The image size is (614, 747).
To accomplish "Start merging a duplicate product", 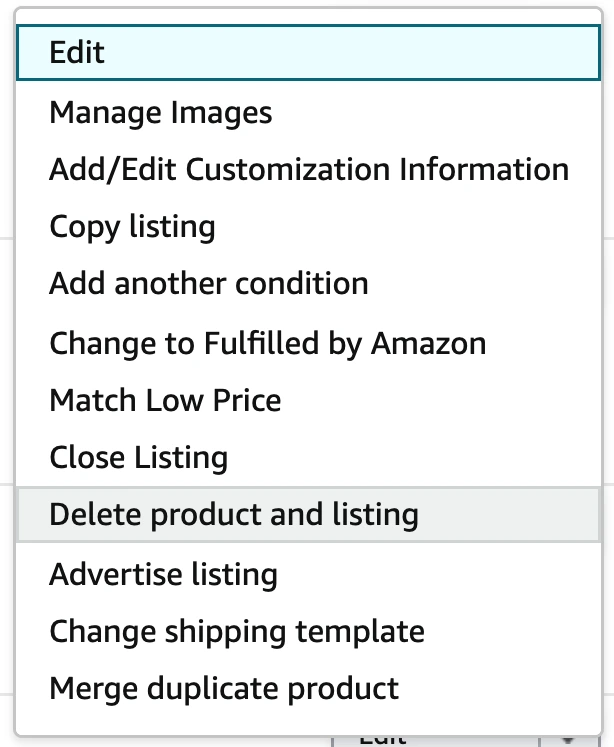I will pos(223,689).
